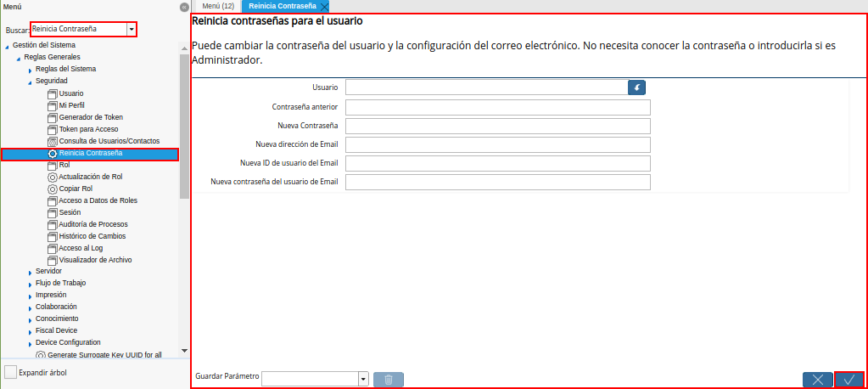This screenshot has width=868, height=389.
Task: Open Mi Perfil menu entry
Action: [x=71, y=105]
